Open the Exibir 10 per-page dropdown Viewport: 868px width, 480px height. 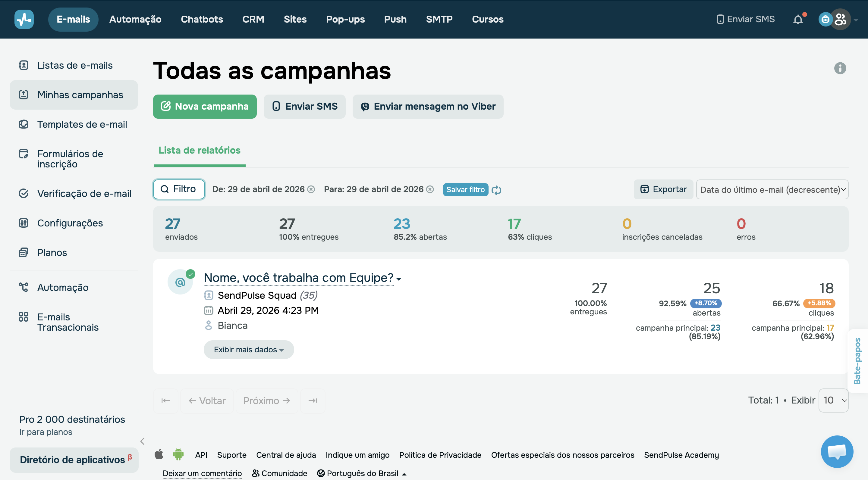833,401
